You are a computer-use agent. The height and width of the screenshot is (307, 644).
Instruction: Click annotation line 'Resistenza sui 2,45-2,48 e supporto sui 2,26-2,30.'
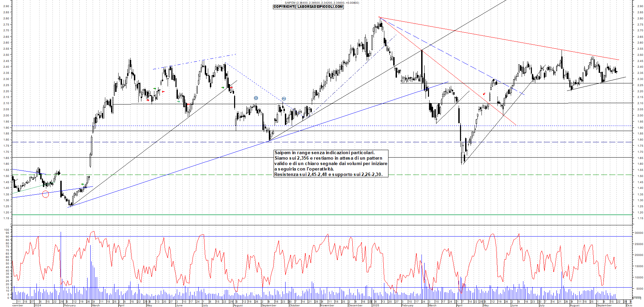[x=328, y=174]
